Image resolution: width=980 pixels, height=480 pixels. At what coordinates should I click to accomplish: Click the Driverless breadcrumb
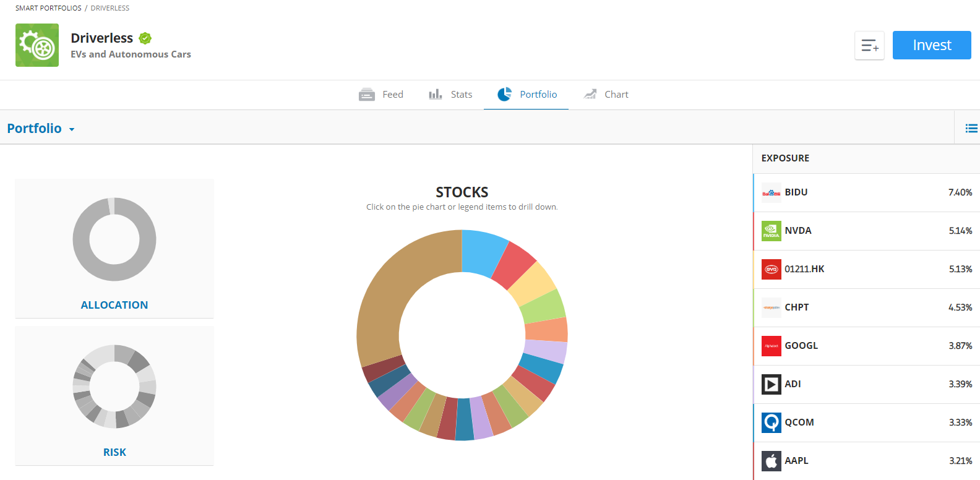click(110, 8)
